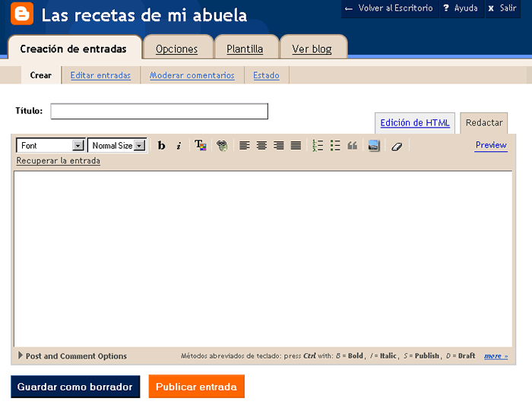Align text left

coord(244,145)
